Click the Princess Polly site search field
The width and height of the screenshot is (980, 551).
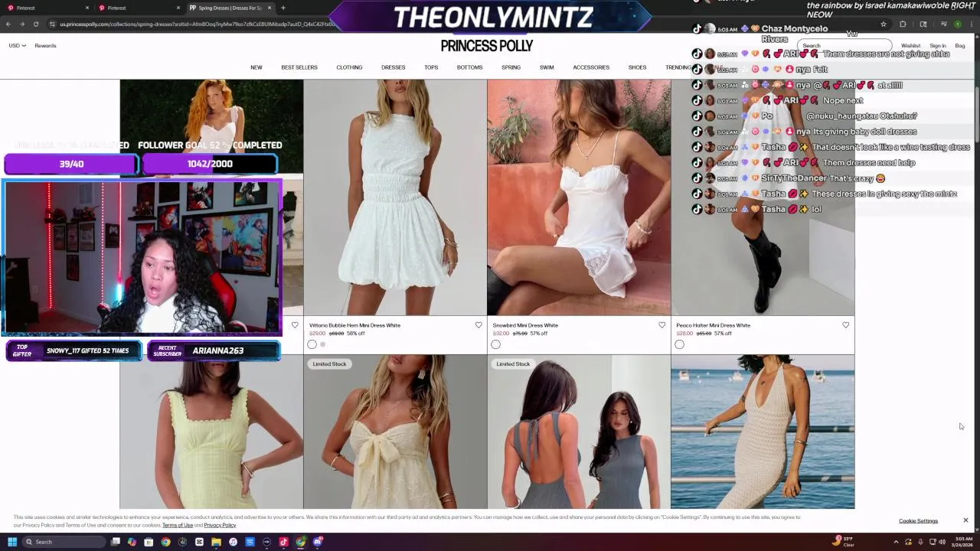tap(844, 45)
